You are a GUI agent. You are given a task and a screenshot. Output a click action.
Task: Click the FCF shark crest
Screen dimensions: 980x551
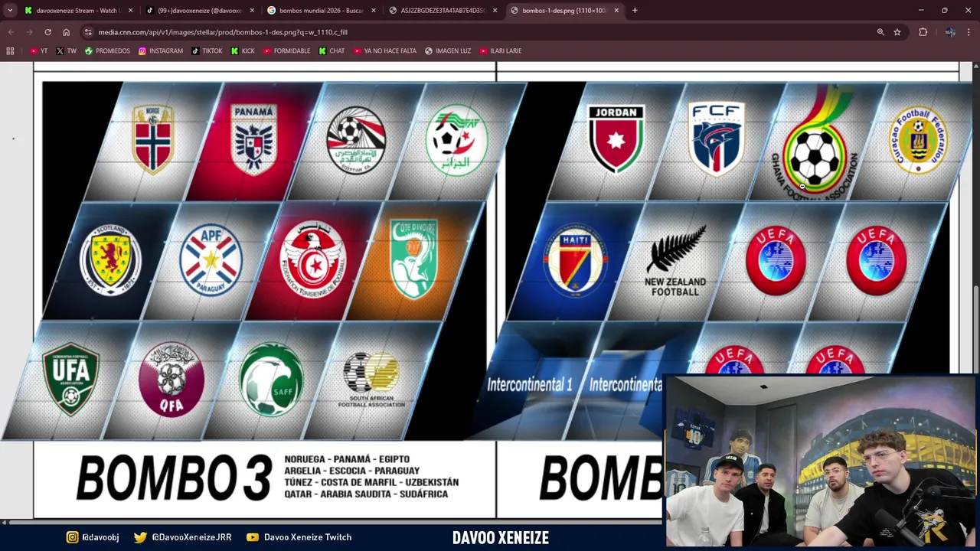717,140
